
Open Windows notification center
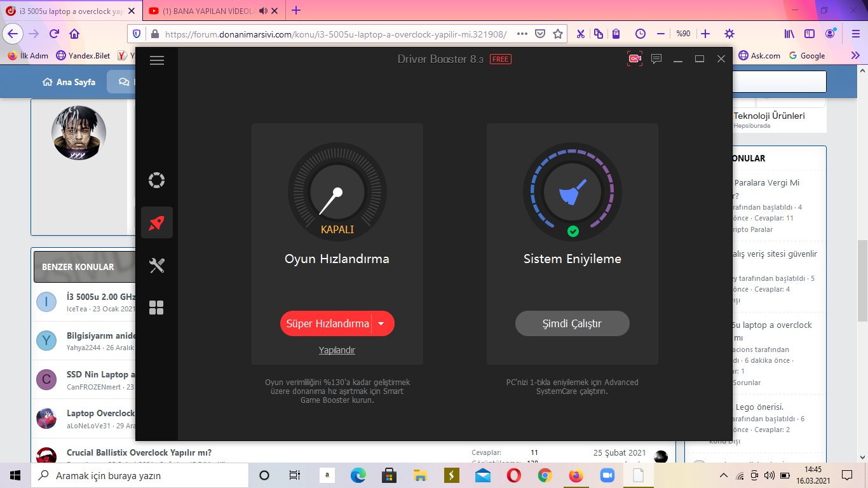(x=846, y=475)
